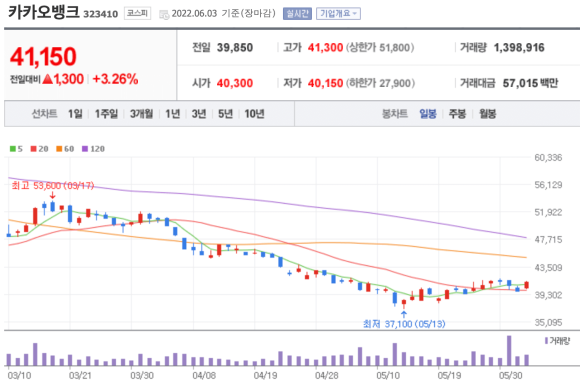
Task: Select the 1년 line chart tab
Action: pos(172,114)
